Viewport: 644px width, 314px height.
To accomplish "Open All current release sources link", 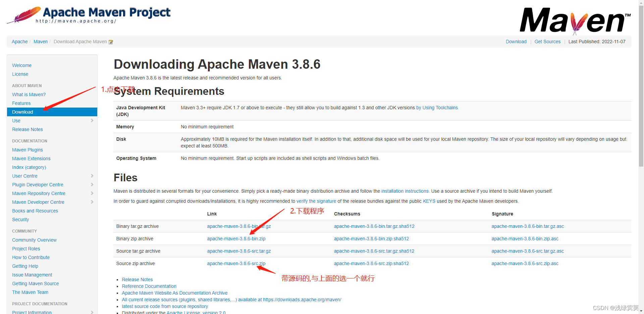I will pyautogui.click(x=231, y=300).
